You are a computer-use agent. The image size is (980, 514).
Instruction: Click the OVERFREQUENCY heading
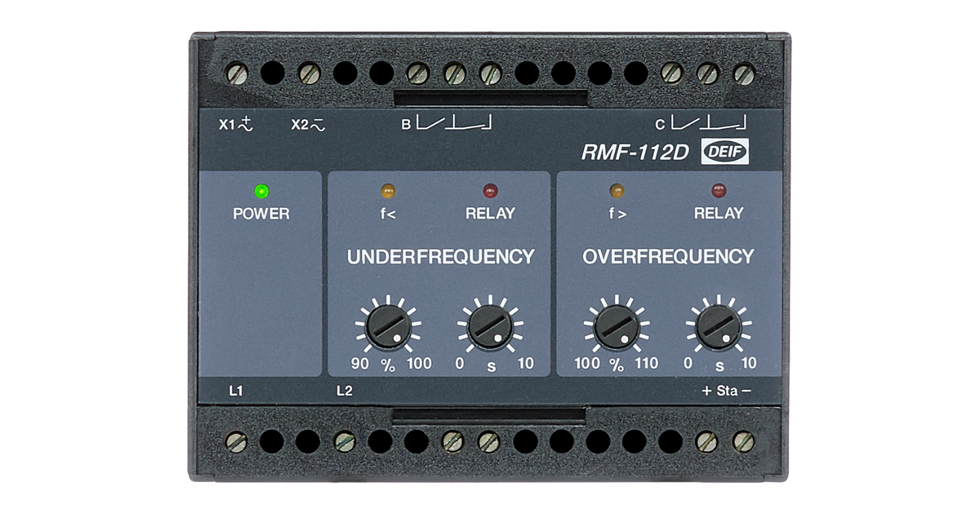pos(667,257)
